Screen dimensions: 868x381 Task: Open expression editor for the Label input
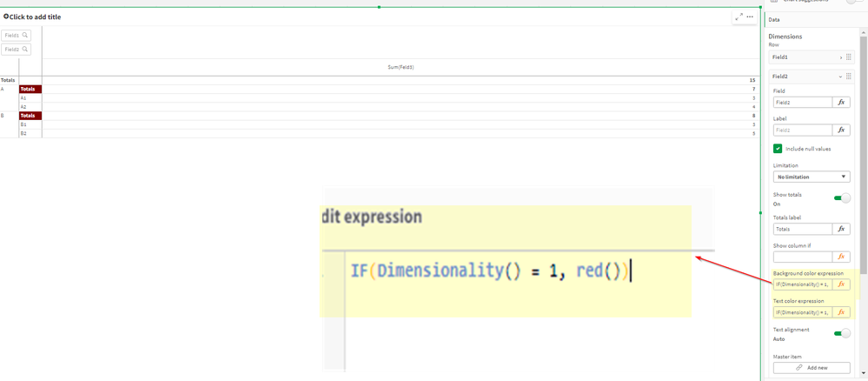[x=841, y=130]
